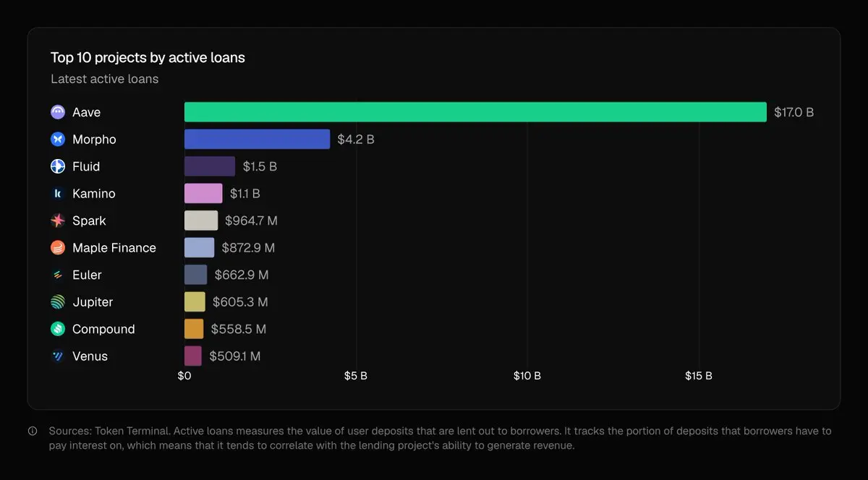The height and width of the screenshot is (480, 868).
Task: Click the green Aave $17.0 B bar
Action: [475, 112]
